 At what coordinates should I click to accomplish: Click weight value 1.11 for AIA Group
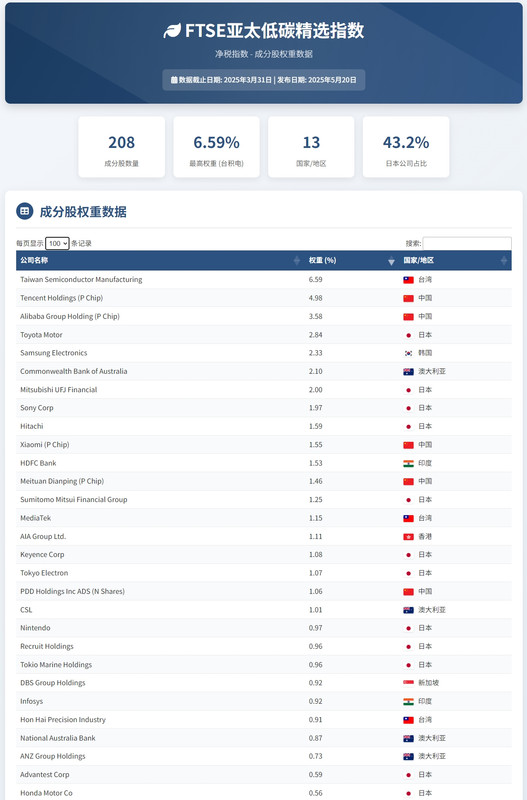pyautogui.click(x=315, y=537)
